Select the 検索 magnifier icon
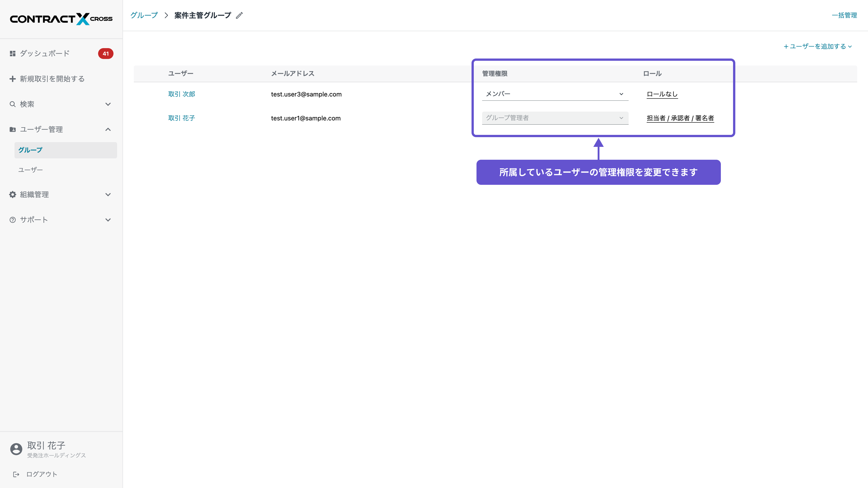Image resolution: width=868 pixels, height=488 pixels. click(12, 104)
